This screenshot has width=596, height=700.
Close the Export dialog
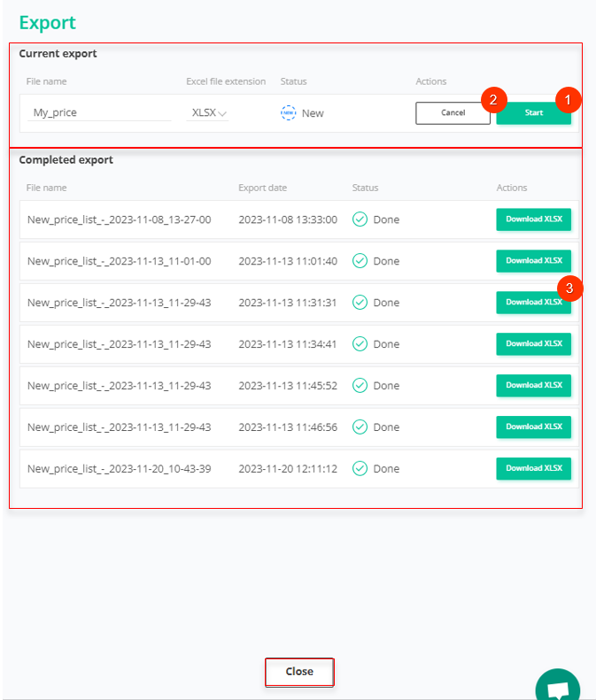pos(299,672)
